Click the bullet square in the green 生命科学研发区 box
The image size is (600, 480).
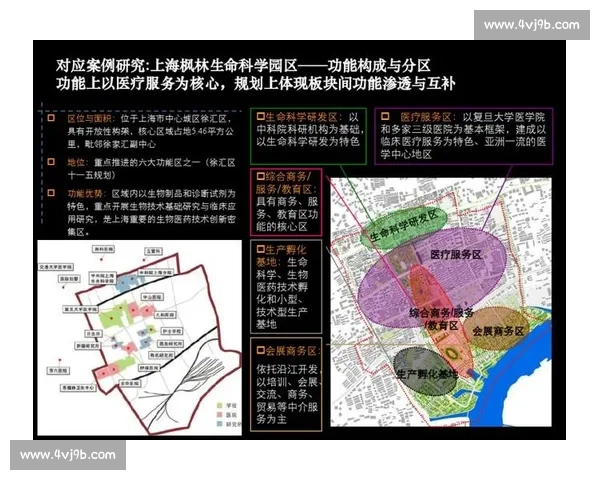tap(261, 116)
